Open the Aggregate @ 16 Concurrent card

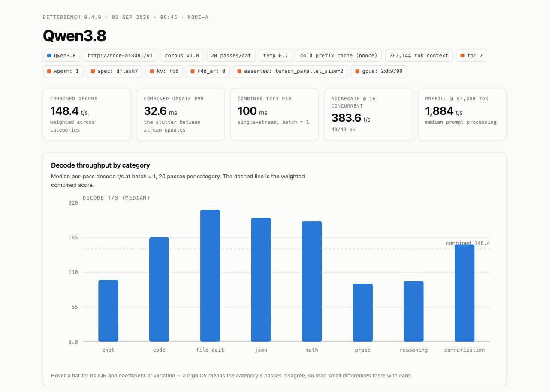pos(368,114)
